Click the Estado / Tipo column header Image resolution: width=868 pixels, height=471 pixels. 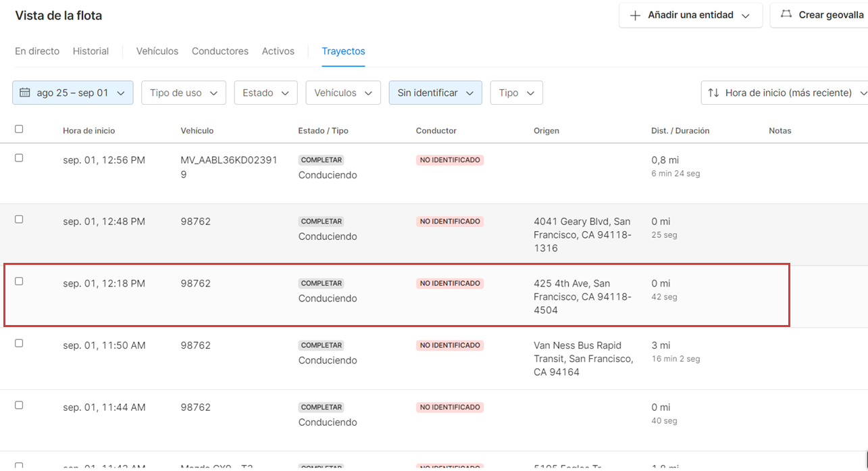click(324, 131)
